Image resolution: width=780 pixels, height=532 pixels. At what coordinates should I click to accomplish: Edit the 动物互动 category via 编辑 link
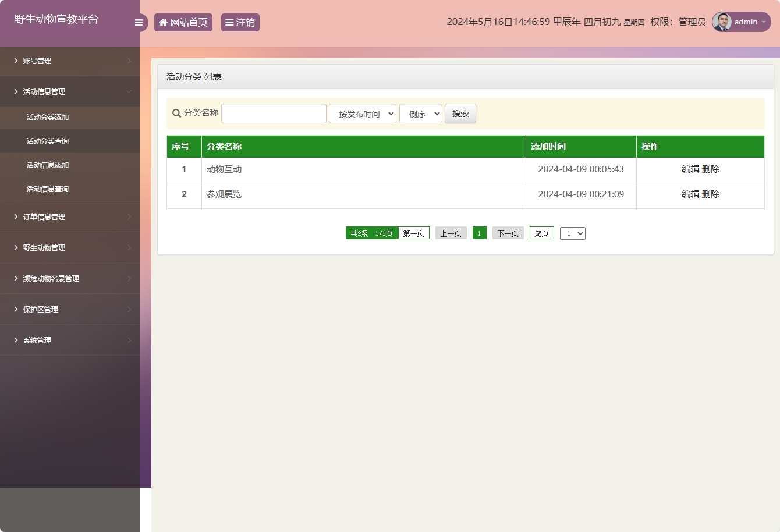coord(689,169)
